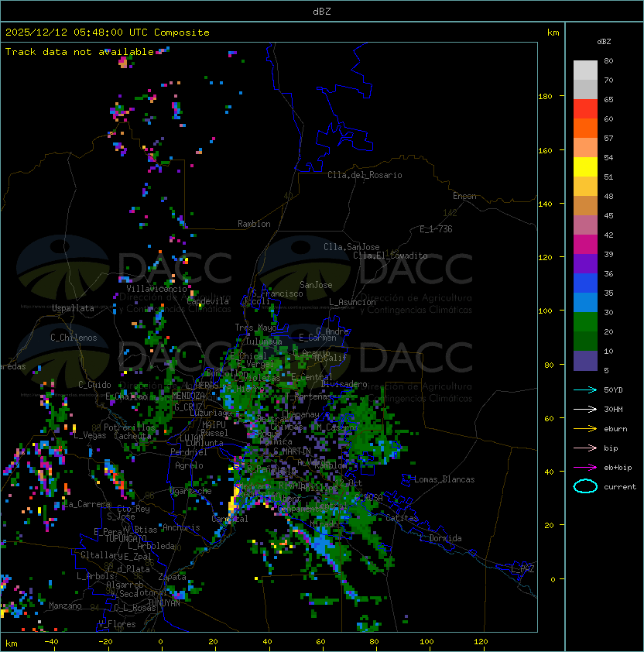The height and width of the screenshot is (652, 644).
Task: Click the 'Tres_Mayo' map label
Action: coord(255,328)
